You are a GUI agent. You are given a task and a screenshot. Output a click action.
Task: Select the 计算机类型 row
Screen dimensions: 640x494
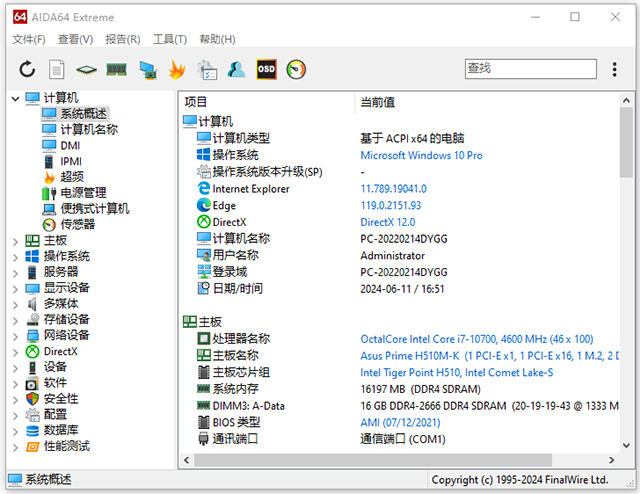[x=399, y=138]
